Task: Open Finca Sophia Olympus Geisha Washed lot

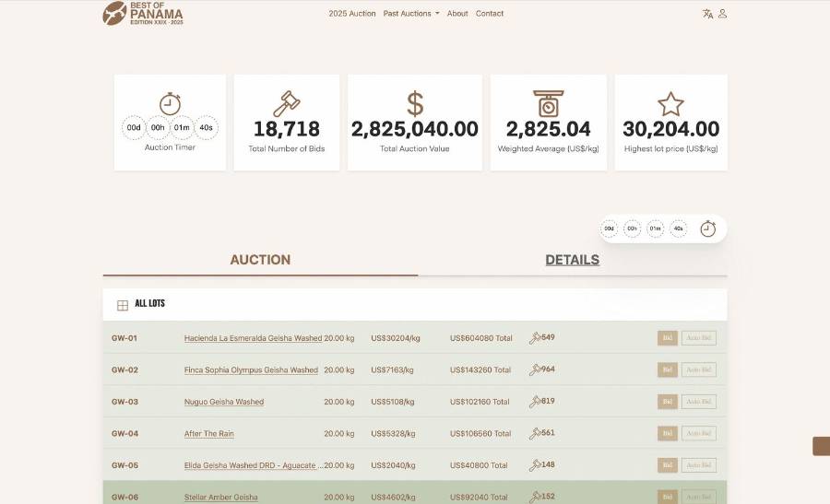Action: coord(251,369)
